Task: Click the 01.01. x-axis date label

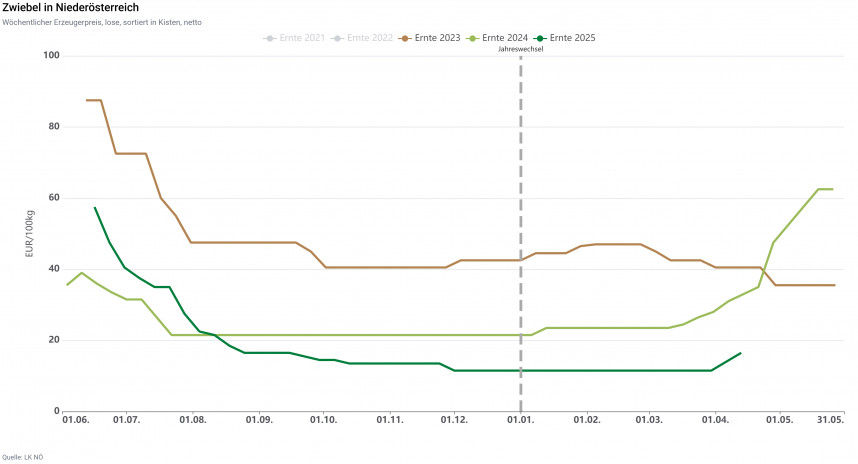Action: (521, 420)
